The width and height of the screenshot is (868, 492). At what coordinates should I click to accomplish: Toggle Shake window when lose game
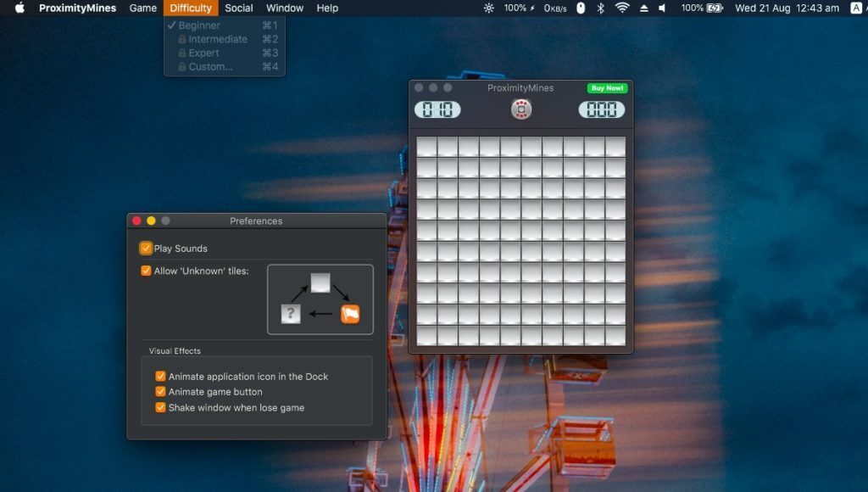pos(160,407)
